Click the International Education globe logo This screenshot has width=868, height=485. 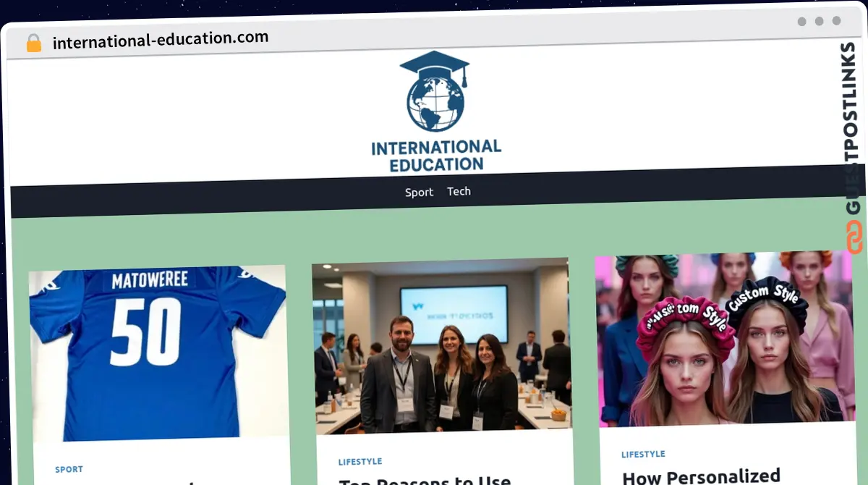coord(435,91)
